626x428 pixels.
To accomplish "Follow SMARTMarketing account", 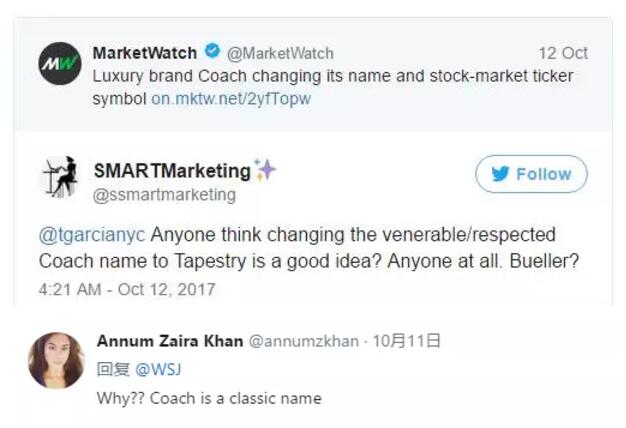I will (x=531, y=174).
